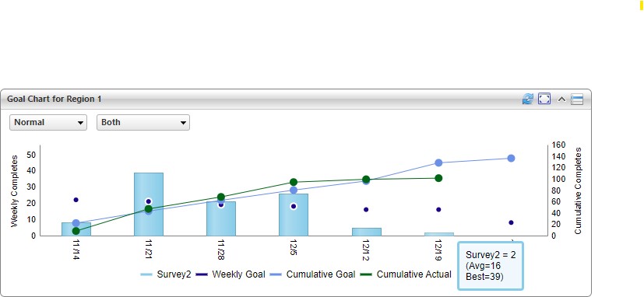The width and height of the screenshot is (644, 297).
Task: Click the 11/14 Cumulative Actual green point
Action: (x=76, y=231)
